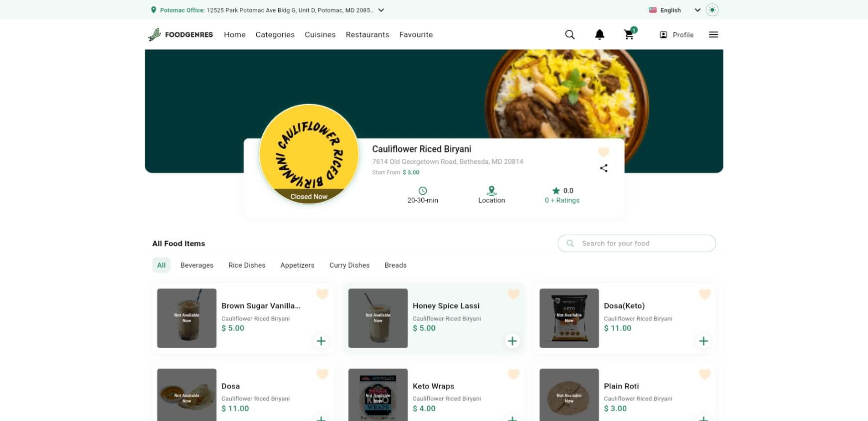This screenshot has height=421, width=868.
Task: Open the Dosa(Keto) product thumbnail
Action: (569, 318)
